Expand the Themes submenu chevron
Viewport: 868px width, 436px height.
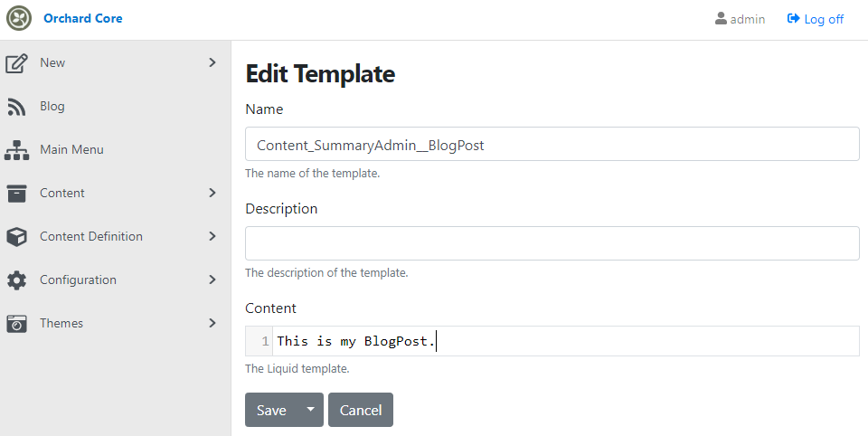click(212, 323)
